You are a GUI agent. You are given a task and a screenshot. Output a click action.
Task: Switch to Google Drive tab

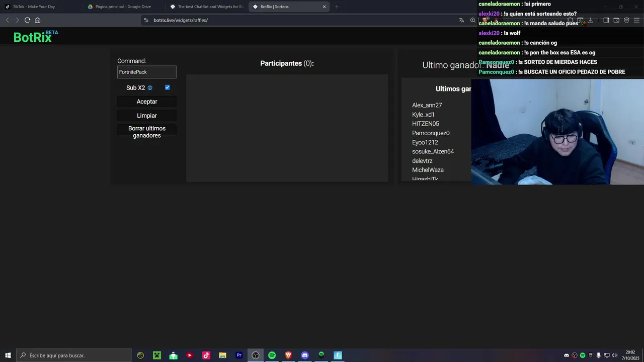pyautogui.click(x=124, y=7)
